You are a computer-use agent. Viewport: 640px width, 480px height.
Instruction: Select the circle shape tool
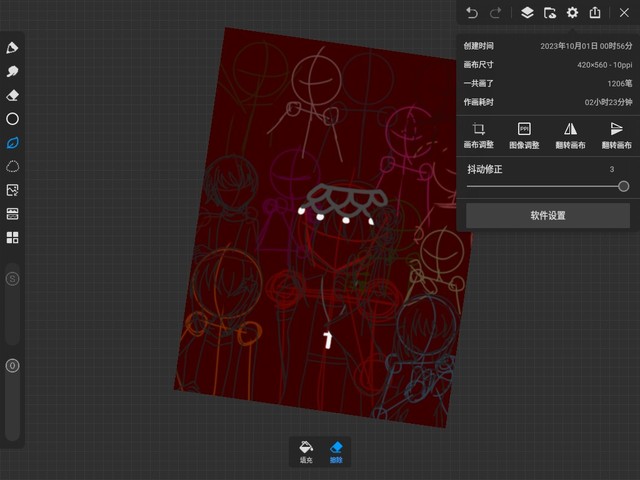[x=13, y=119]
